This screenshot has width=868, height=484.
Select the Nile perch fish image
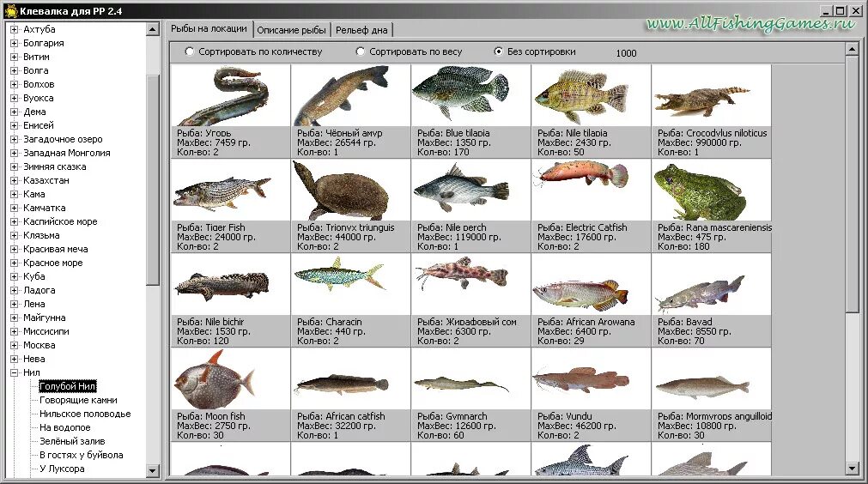[x=470, y=191]
